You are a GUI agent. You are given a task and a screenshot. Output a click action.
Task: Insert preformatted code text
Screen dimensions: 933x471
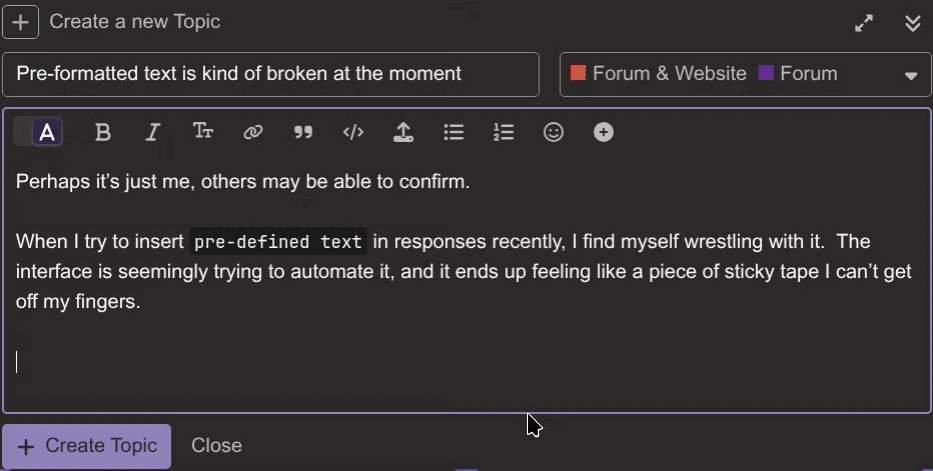[353, 132]
